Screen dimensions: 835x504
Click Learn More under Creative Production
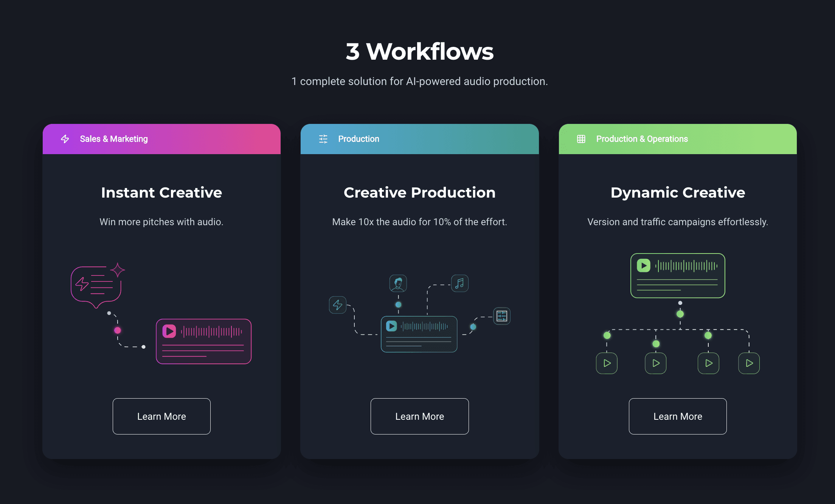click(x=419, y=416)
